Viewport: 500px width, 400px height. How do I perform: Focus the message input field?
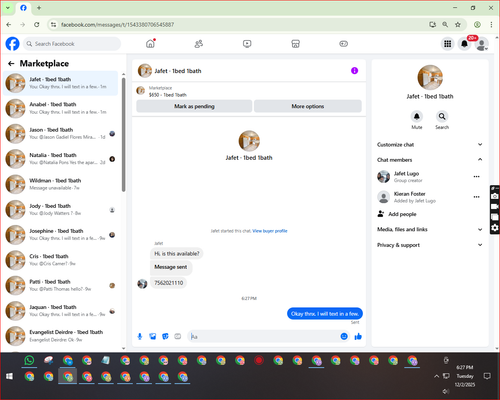click(x=263, y=336)
